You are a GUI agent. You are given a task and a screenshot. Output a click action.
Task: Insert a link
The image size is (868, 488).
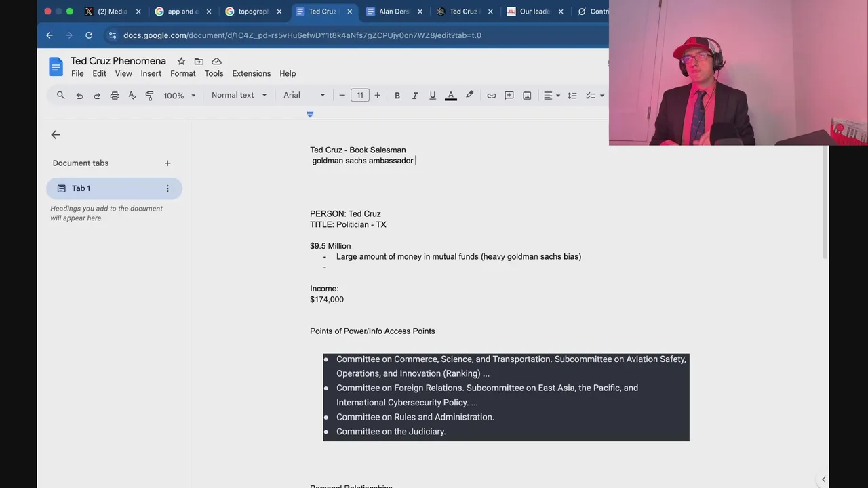(x=492, y=96)
